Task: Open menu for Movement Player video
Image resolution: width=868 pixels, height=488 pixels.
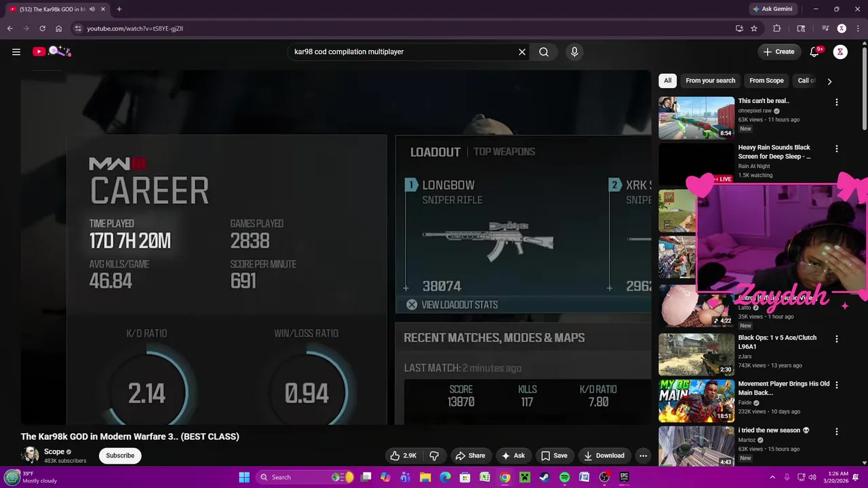Action: coord(836,385)
